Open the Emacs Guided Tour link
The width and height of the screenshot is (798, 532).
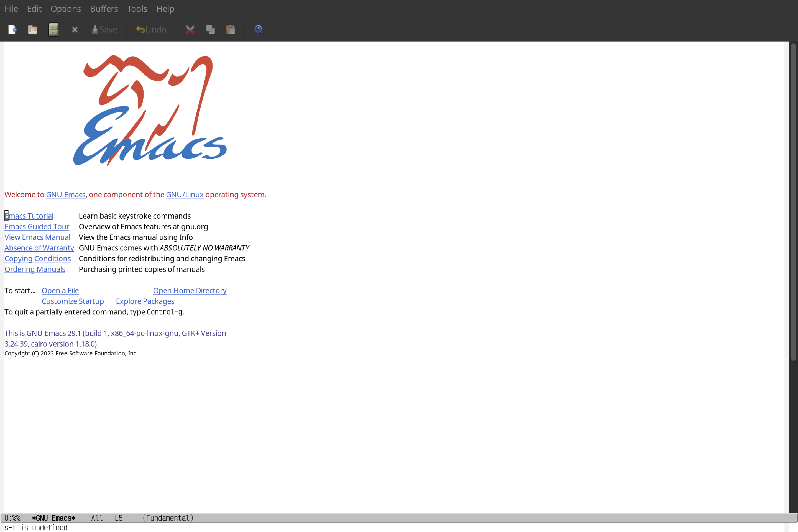tap(37, 226)
